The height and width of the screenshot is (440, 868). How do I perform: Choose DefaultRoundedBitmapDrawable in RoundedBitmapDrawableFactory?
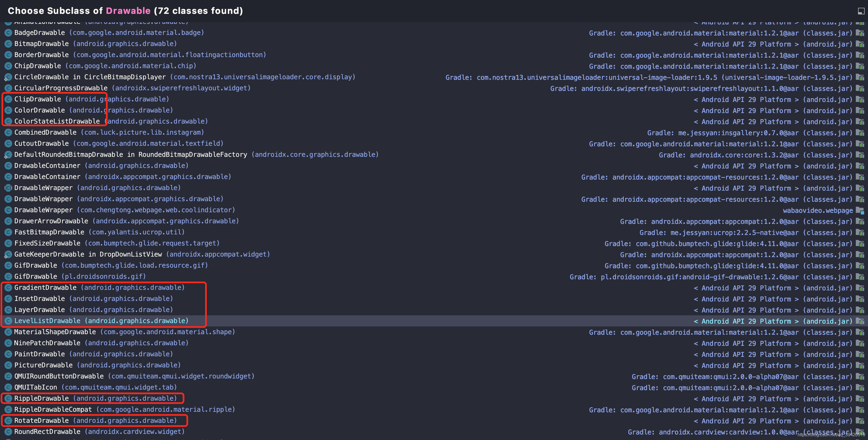tap(434, 155)
